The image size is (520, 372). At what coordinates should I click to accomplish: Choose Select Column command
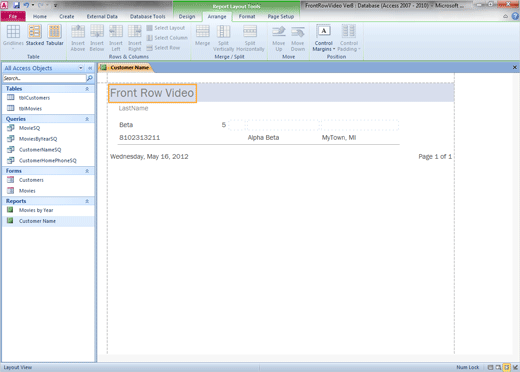tap(167, 38)
